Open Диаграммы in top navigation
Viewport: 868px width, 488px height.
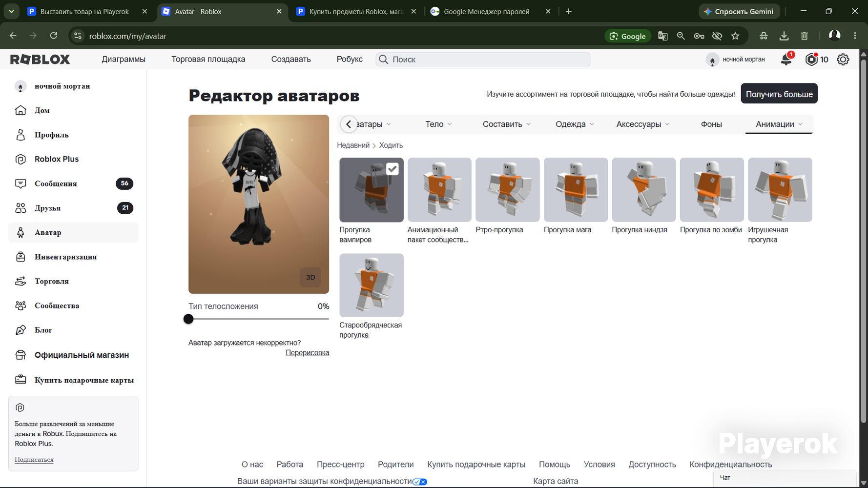coord(124,59)
